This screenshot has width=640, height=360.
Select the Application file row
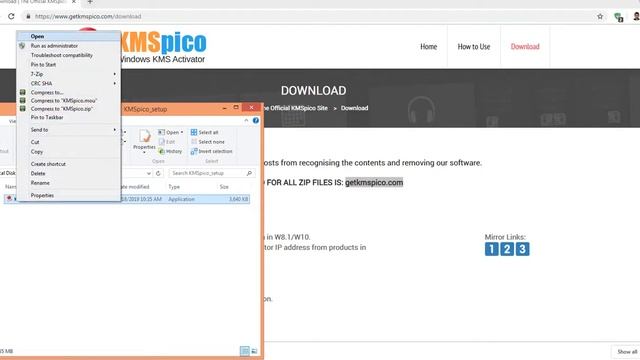127,199
